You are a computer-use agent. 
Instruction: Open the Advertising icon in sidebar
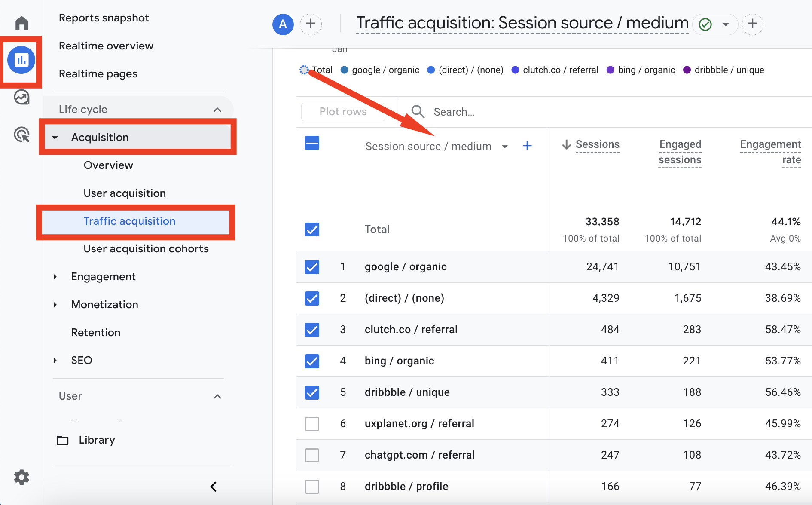pos(21,135)
